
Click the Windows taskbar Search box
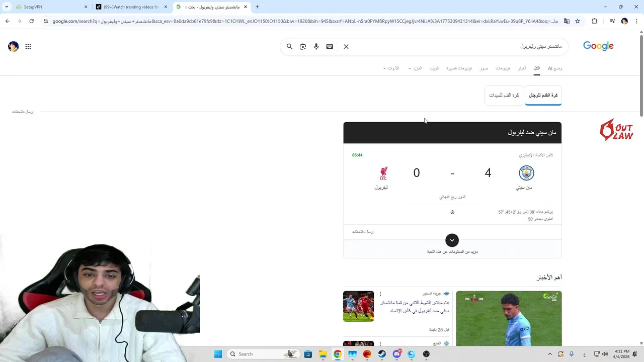[262, 354]
